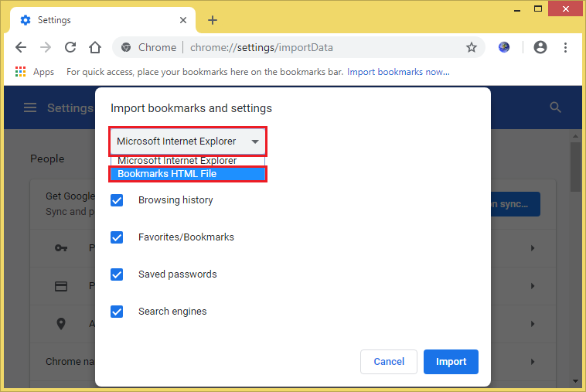Click the Import bookmarks now link
This screenshot has width=586, height=392.
pos(398,72)
